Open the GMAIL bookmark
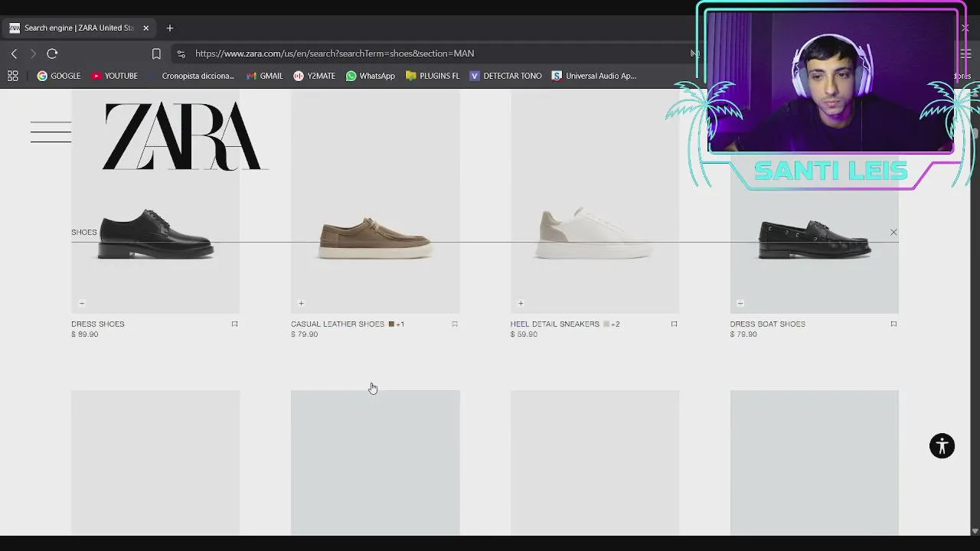The height and width of the screenshot is (551, 980). (x=264, y=76)
